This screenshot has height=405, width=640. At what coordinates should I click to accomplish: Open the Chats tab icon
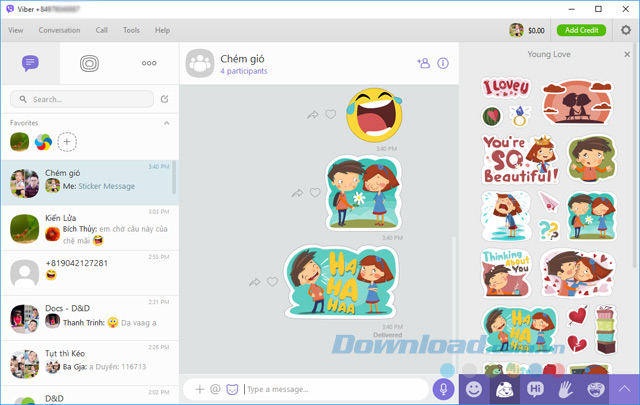pyautogui.click(x=30, y=63)
